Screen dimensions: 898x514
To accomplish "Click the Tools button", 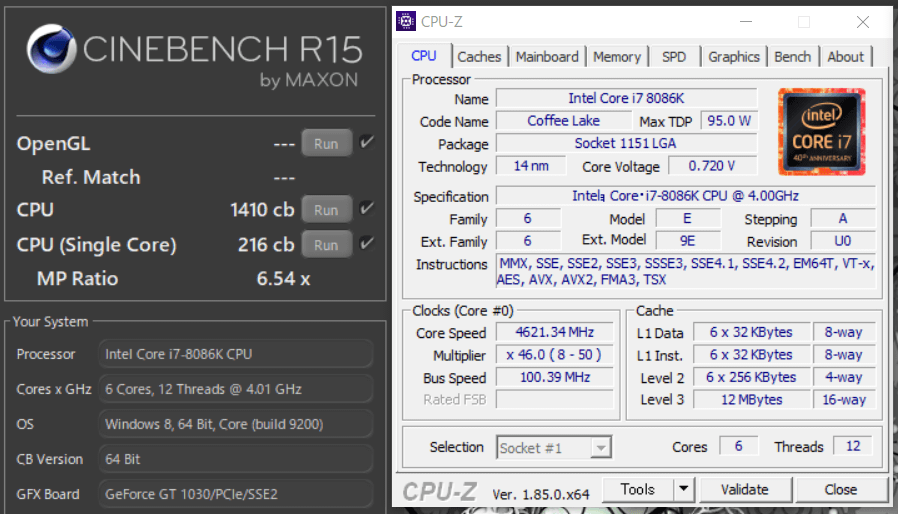I will (x=637, y=489).
